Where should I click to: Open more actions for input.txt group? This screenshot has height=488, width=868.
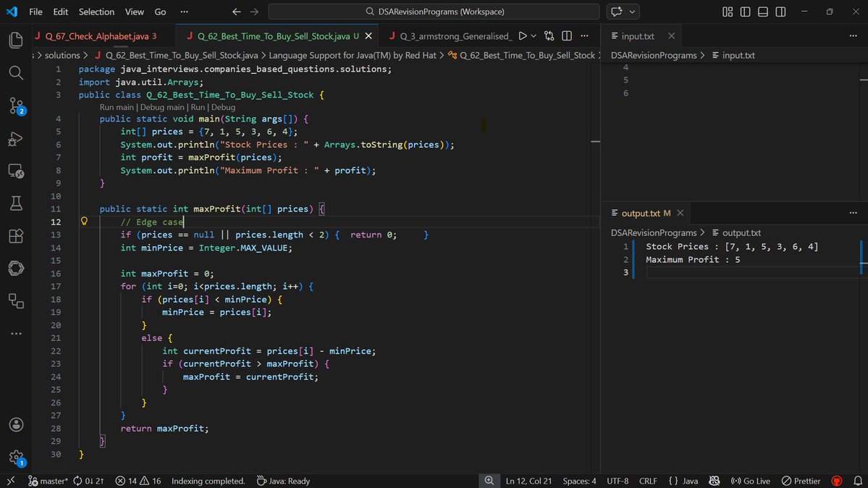pyautogui.click(x=853, y=36)
